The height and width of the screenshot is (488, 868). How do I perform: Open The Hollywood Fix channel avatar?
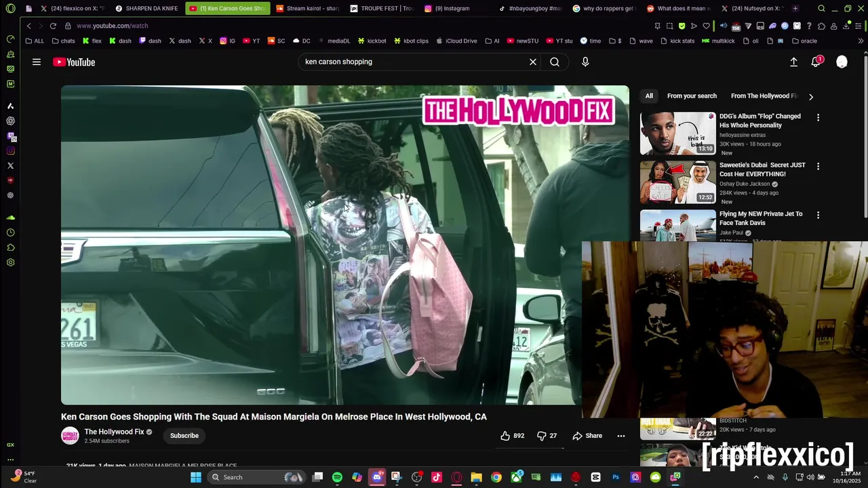(70, 436)
